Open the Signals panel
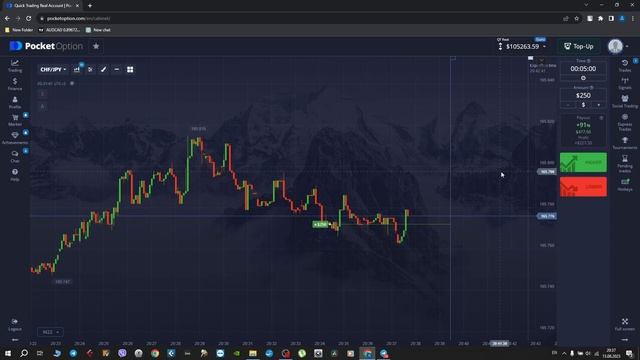 pos(624,83)
